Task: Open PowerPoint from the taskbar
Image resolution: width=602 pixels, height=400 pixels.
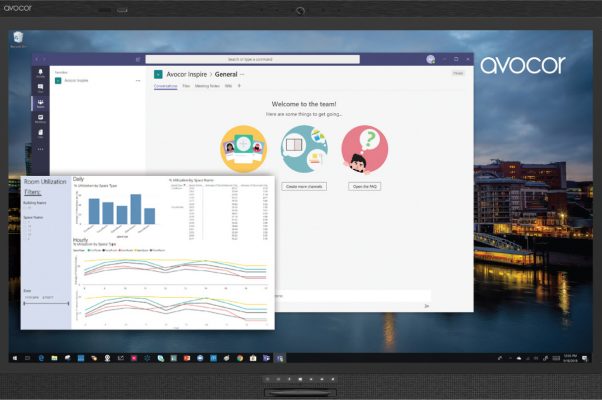Action: tap(187, 358)
